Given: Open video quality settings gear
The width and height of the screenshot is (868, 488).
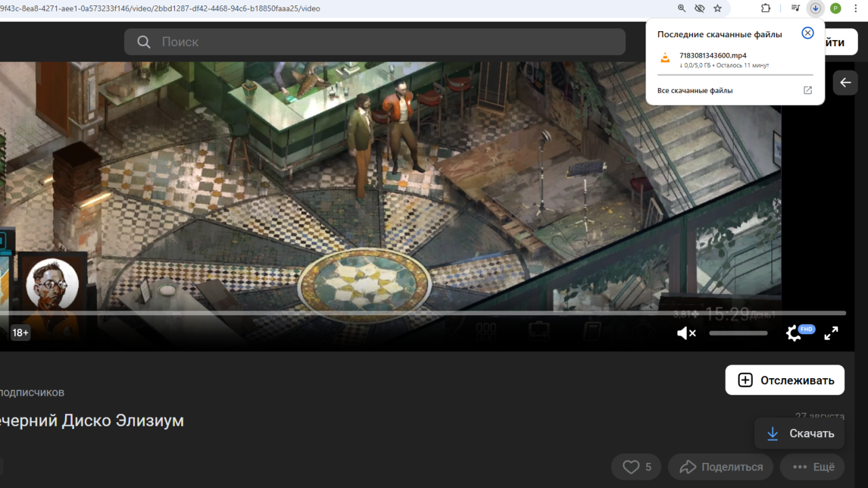Looking at the screenshot, I should (x=794, y=333).
